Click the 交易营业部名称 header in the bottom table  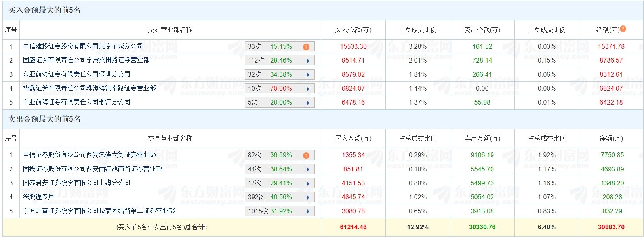(x=170, y=138)
